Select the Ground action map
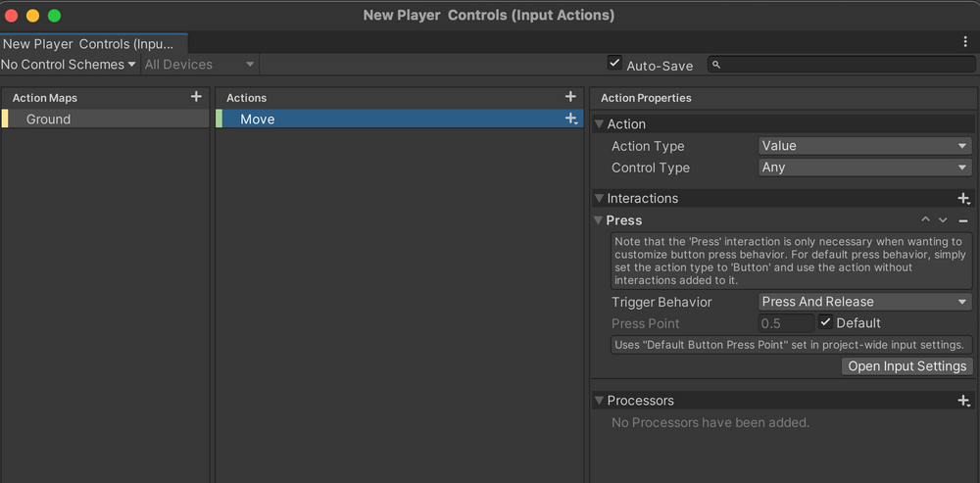This screenshot has height=483, width=980. click(x=49, y=120)
